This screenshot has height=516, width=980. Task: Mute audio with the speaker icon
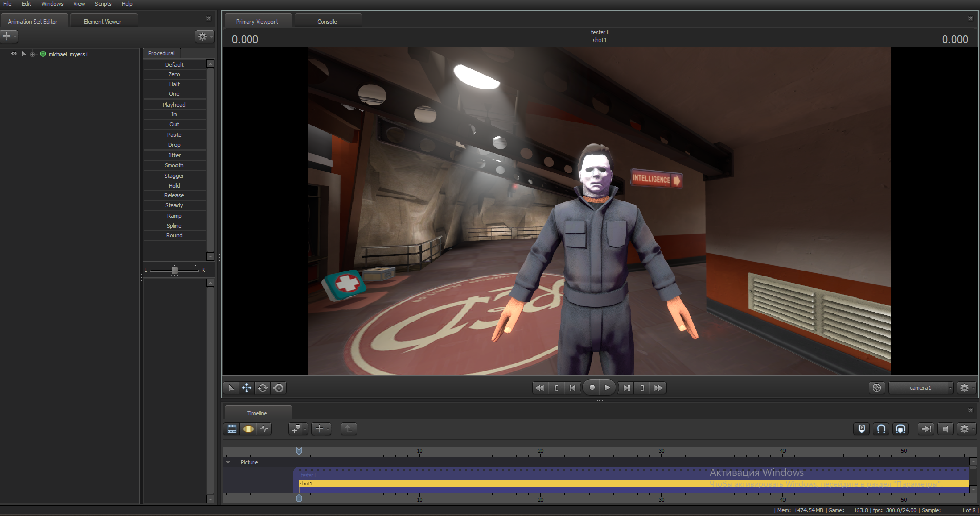[946, 429]
